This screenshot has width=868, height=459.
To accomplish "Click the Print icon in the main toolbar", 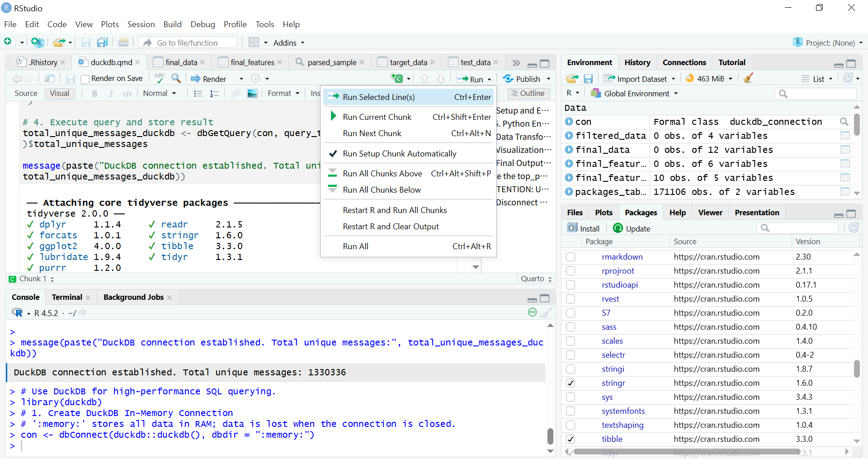I will (123, 43).
